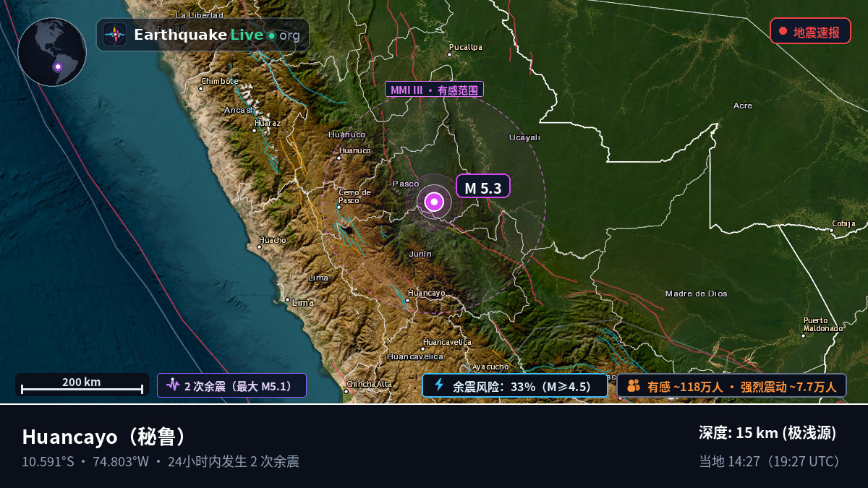Open the 2 次余震 aftershock panel
The width and height of the screenshot is (868, 488).
231,385
